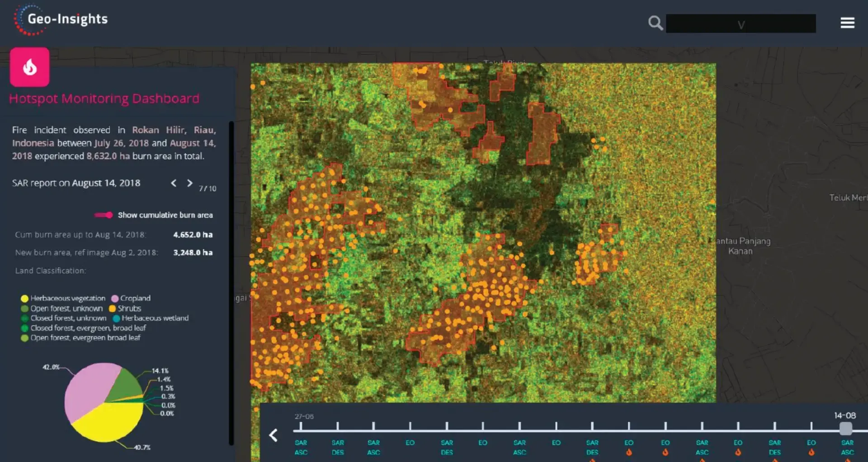Screen dimensions: 868x462
Task: Collapse the timeline with the left chevron
Action: click(x=274, y=435)
